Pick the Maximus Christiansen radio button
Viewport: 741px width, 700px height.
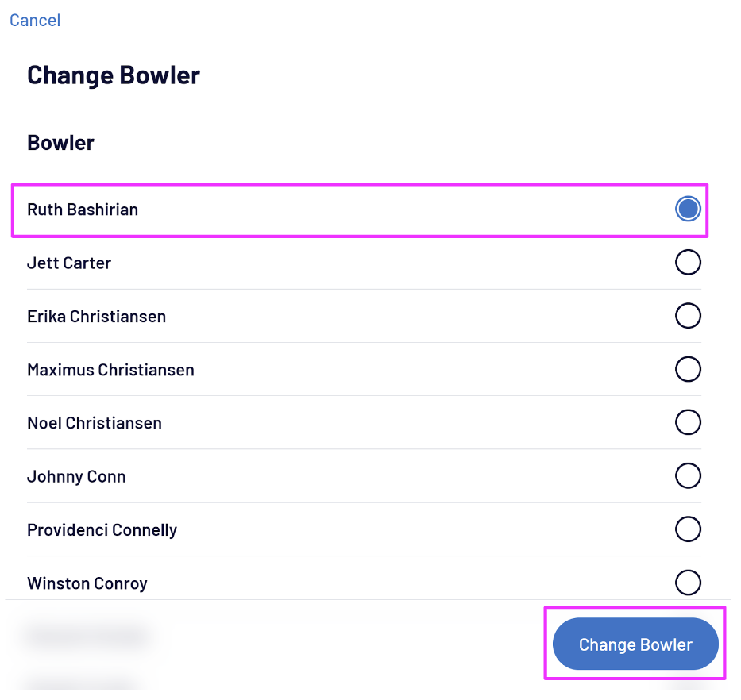coord(688,369)
